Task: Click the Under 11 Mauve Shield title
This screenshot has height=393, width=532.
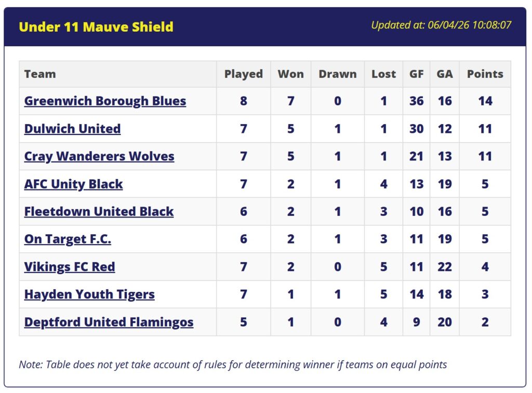Action: [96, 27]
